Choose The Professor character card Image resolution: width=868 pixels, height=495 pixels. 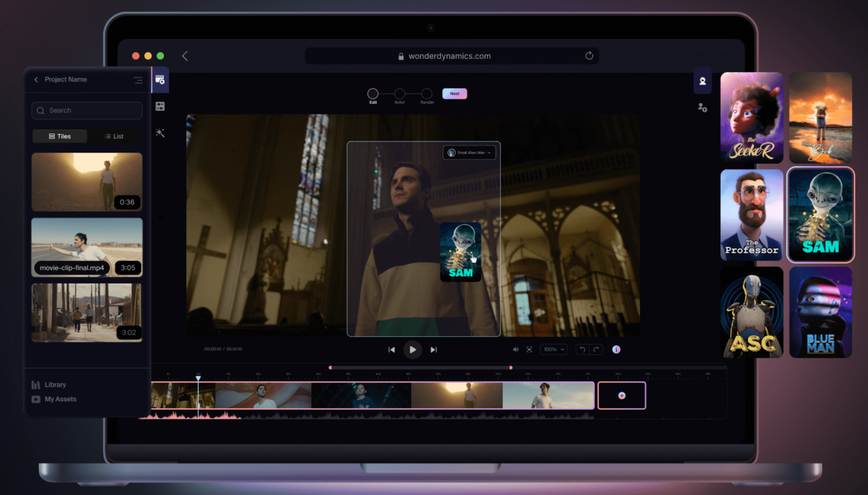tap(752, 215)
